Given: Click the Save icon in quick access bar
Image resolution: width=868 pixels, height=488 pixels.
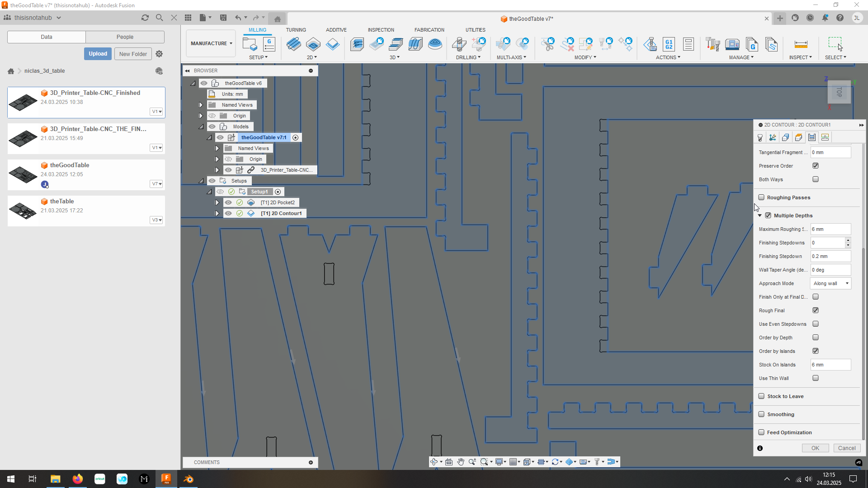Looking at the screenshot, I should [223, 18].
